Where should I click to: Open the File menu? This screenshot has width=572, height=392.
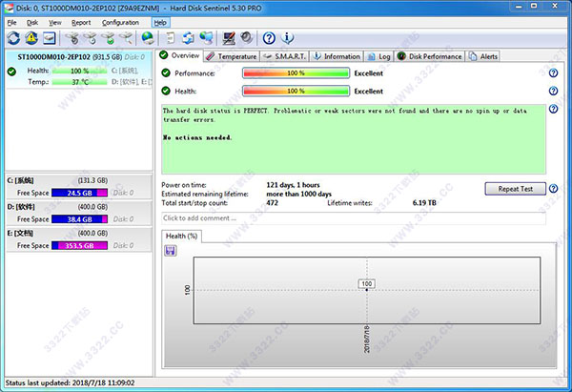point(12,23)
